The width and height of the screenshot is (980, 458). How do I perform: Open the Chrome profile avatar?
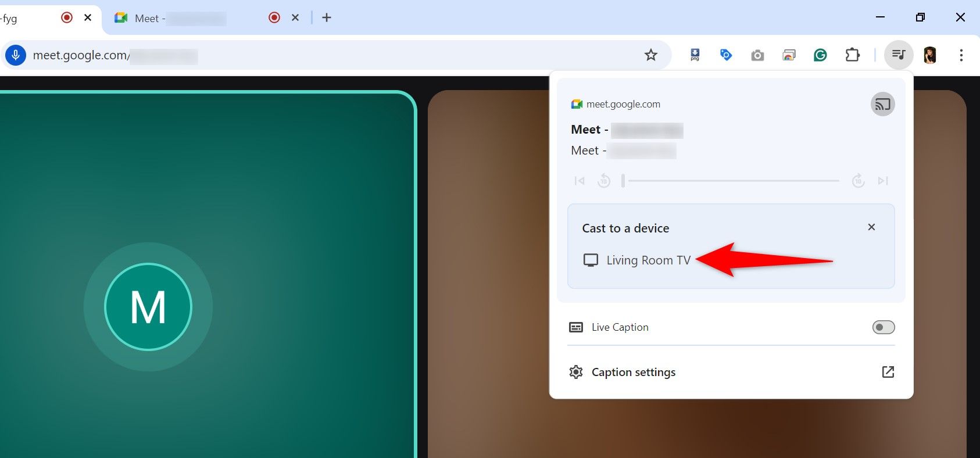click(929, 55)
